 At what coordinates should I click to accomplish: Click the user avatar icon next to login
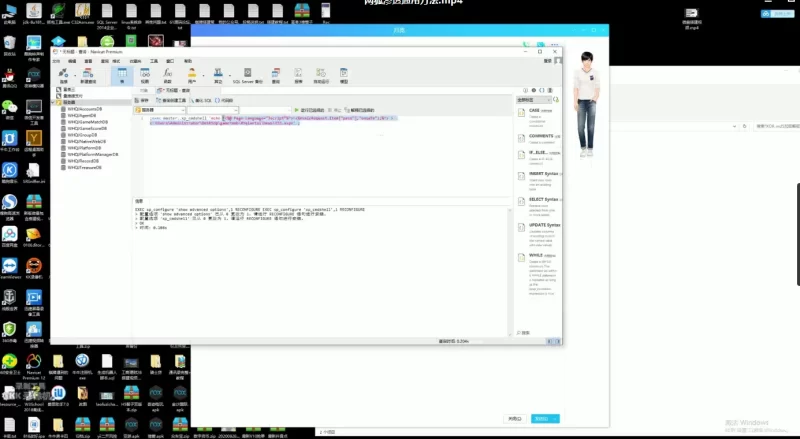558,61
